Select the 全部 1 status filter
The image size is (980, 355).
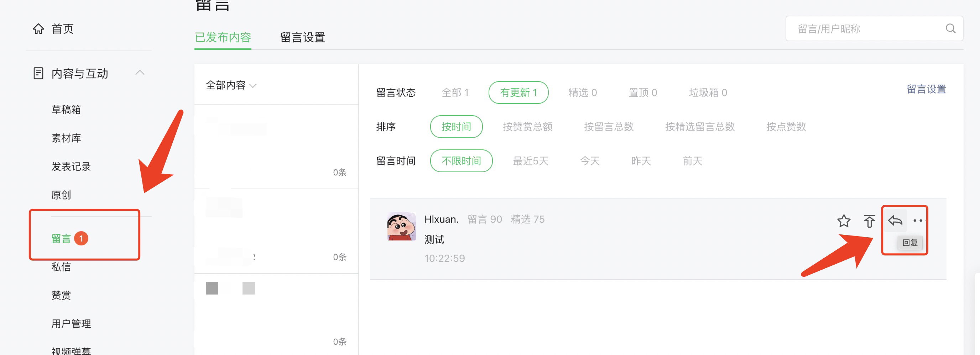click(x=455, y=92)
